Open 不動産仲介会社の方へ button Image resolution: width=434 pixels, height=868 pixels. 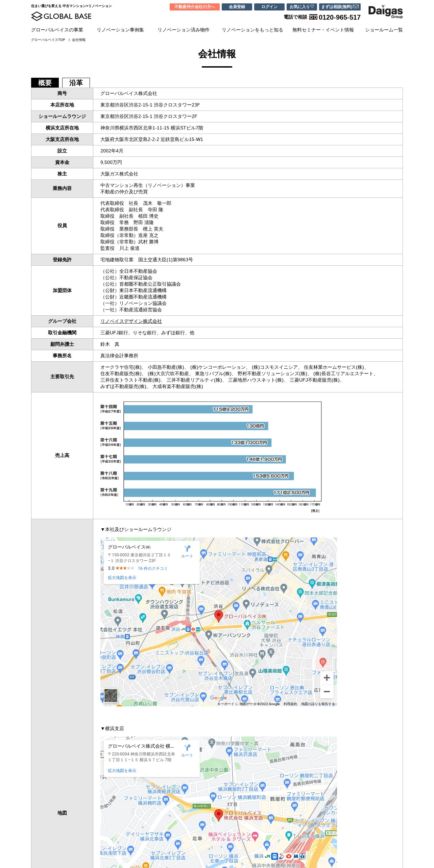pos(195,7)
